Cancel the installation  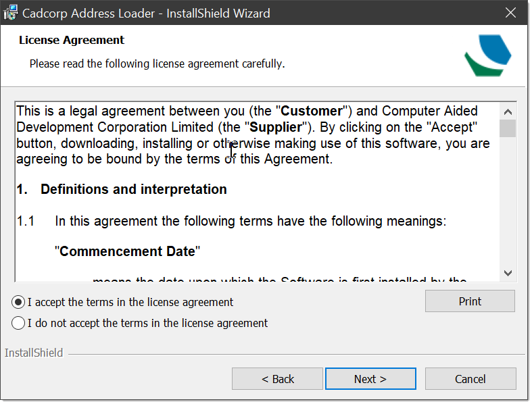tap(470, 379)
